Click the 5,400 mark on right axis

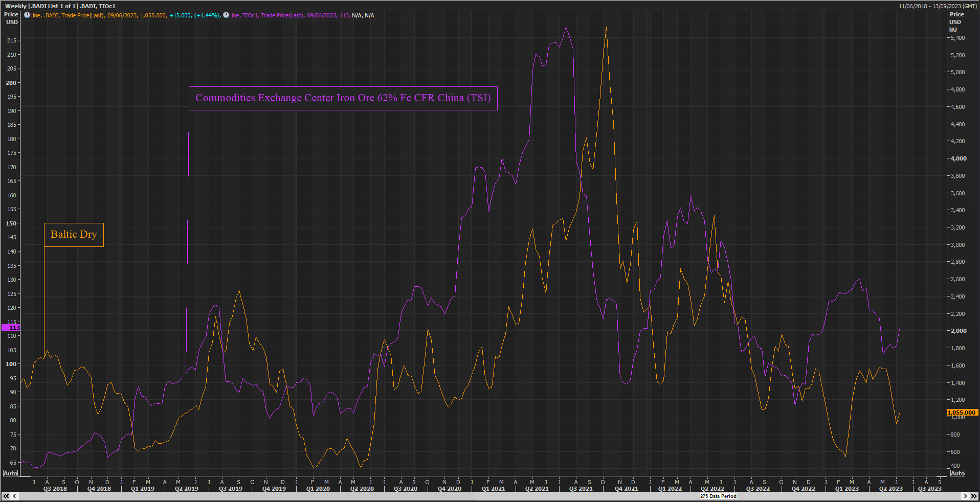[x=958, y=38]
